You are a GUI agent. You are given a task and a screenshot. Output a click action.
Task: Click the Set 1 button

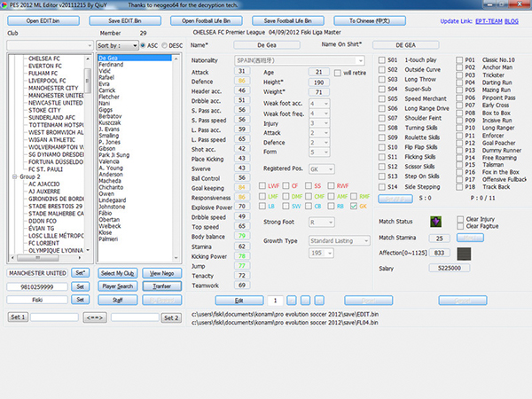(18, 317)
